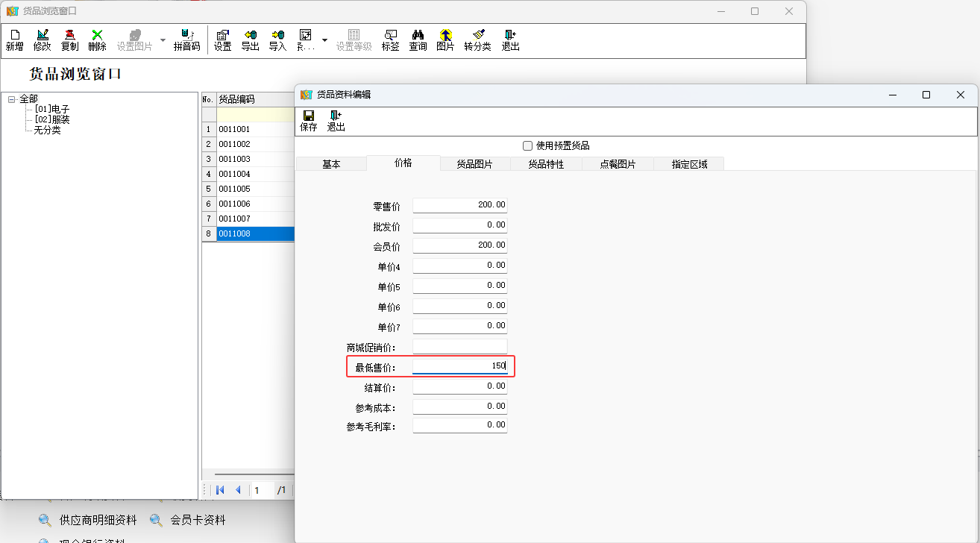Click the 保存 (Save) icon in edit dialog

point(309,121)
